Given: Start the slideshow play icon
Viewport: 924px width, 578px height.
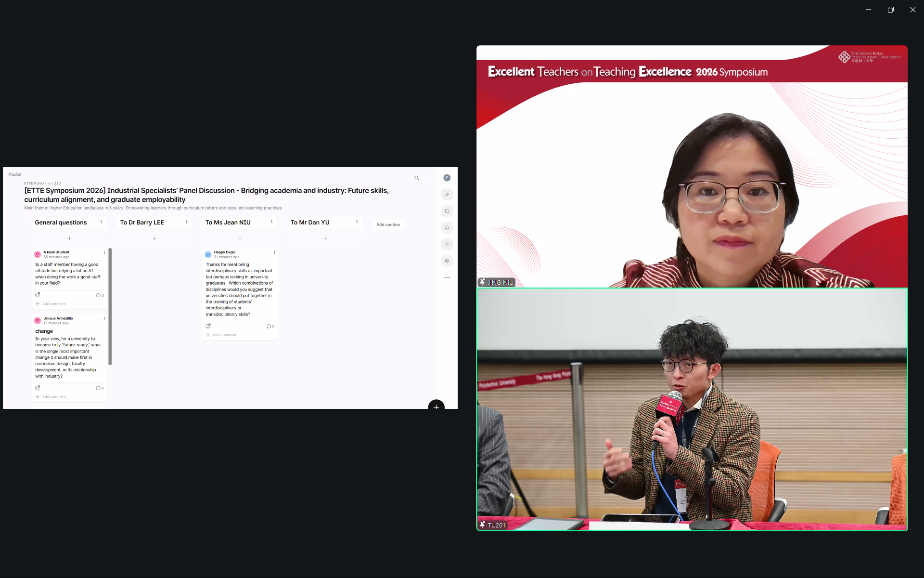Looking at the screenshot, I should tap(447, 244).
